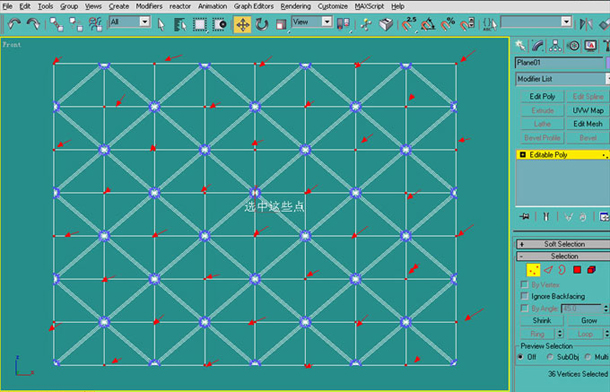
Task: Click the Use Pivot Point Center icon
Action: pyautogui.click(x=343, y=24)
